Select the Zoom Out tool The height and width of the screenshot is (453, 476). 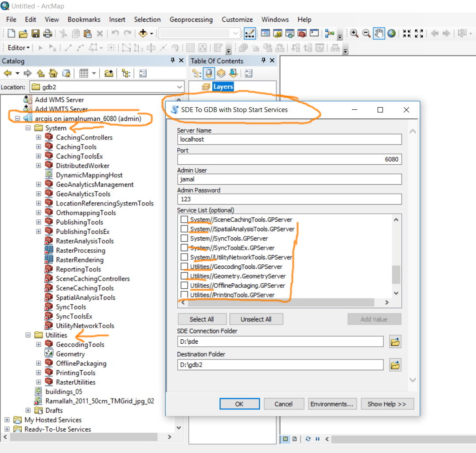pyautogui.click(x=367, y=33)
